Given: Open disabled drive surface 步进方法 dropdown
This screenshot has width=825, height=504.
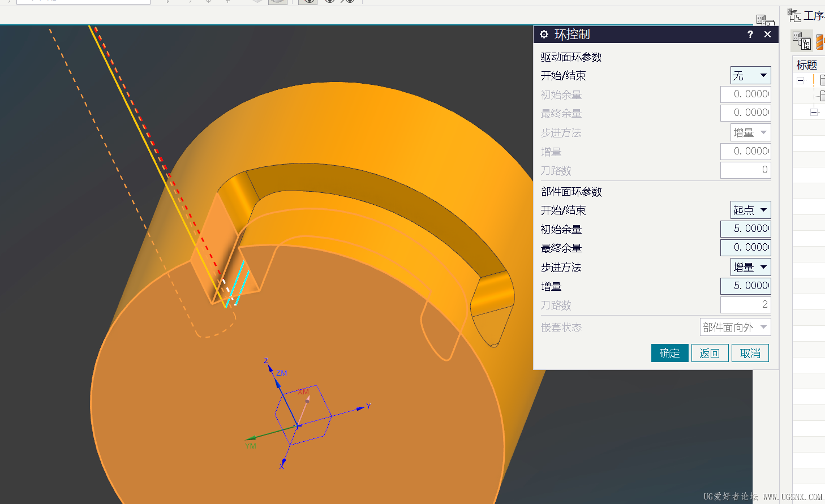Looking at the screenshot, I should pyautogui.click(x=750, y=132).
